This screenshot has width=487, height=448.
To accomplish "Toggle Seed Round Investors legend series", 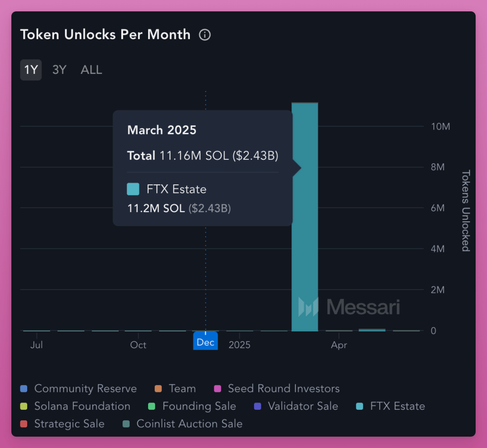I will [277, 389].
